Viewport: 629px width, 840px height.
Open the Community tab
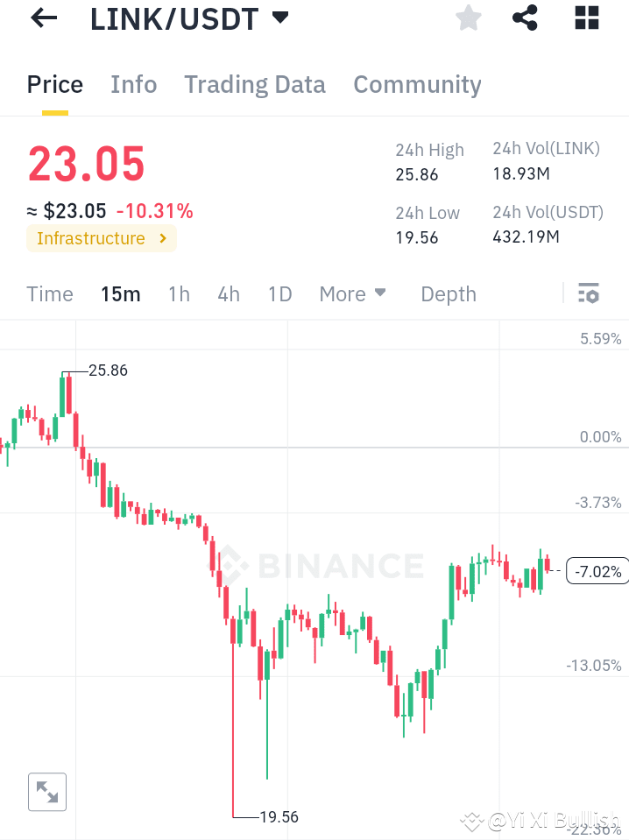pyautogui.click(x=417, y=84)
